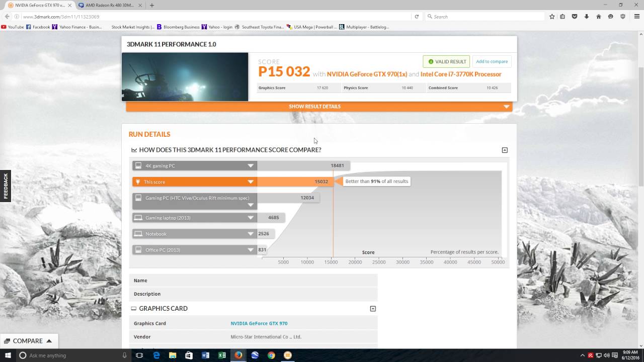Viewport: 644px width, 362px height.
Task: Open the Intel Core i7-3770K Processor link
Action: click(461, 74)
